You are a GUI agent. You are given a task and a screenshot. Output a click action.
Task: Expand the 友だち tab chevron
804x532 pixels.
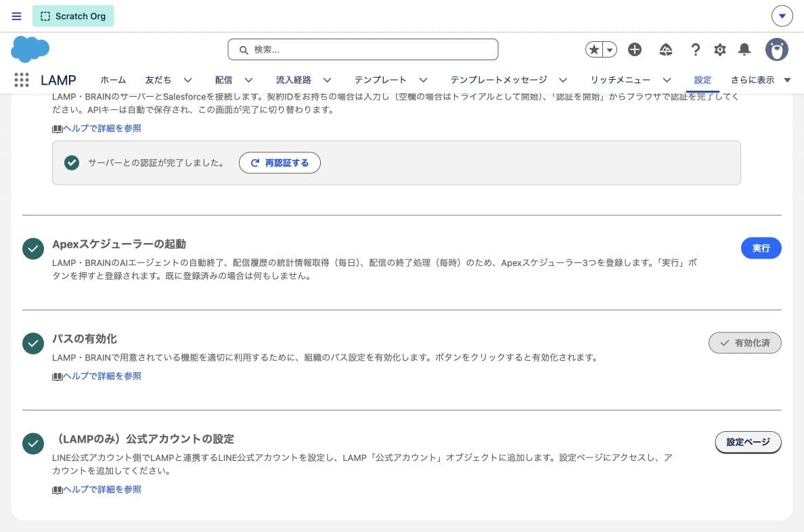pyautogui.click(x=187, y=80)
